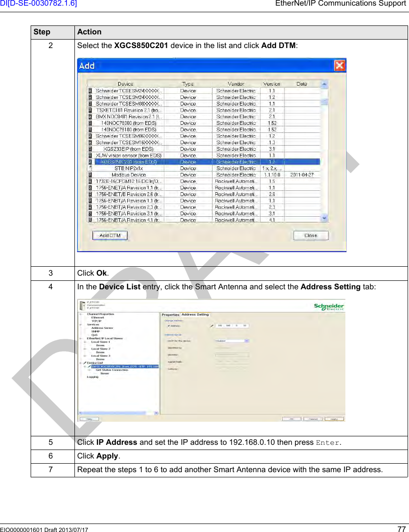Select Modbus Device row
This screenshot has height=532, width=409.
tap(204, 175)
